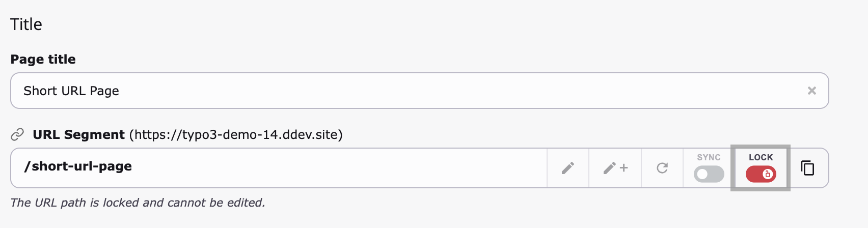Clear the Page title field with the X
This screenshot has height=228, width=868.
(811, 91)
